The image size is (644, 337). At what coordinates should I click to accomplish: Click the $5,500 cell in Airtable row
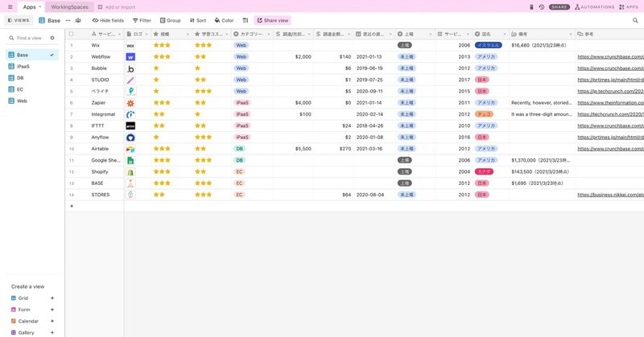click(x=294, y=149)
